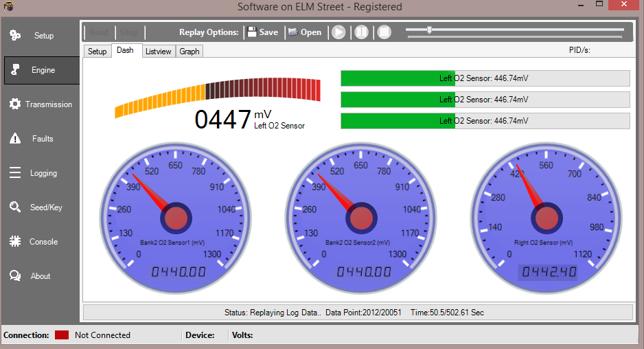Screen dimensions: 644x349
Task: Go to Transmission in the sidebar
Action: [49, 104]
